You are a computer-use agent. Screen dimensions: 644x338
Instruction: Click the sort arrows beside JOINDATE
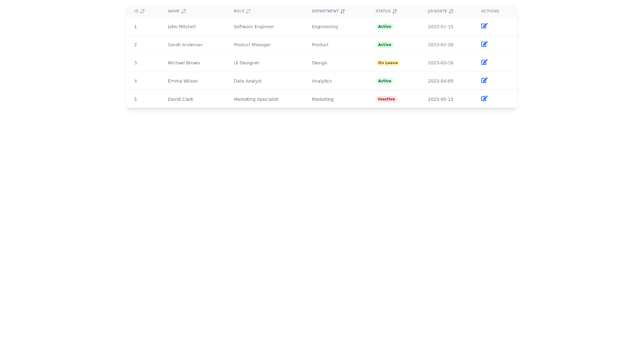pos(451,11)
